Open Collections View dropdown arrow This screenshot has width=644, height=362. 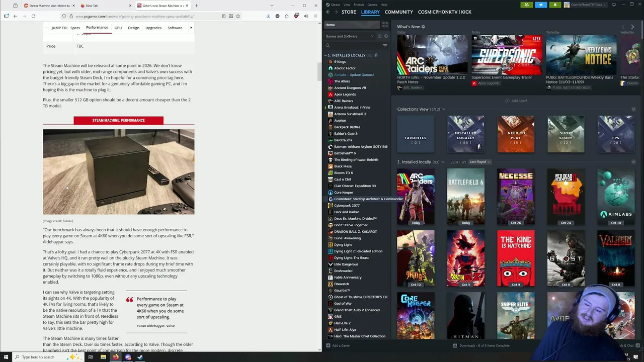(x=443, y=109)
